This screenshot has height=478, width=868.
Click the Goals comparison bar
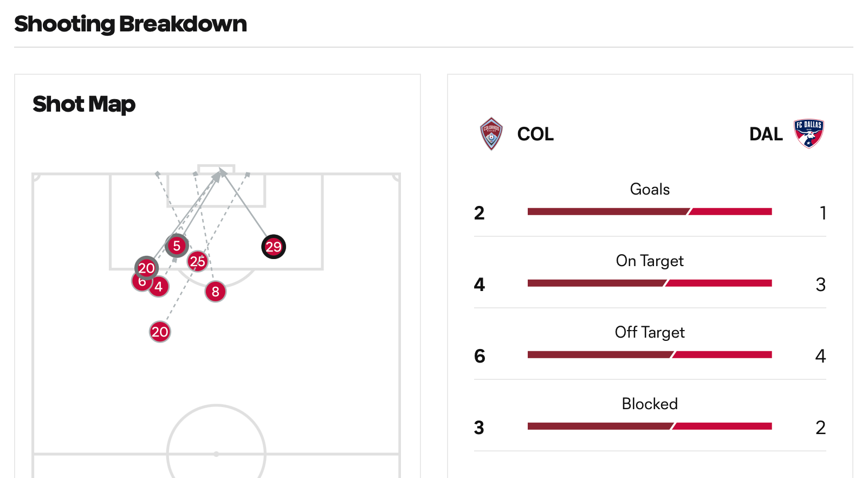pos(650,212)
